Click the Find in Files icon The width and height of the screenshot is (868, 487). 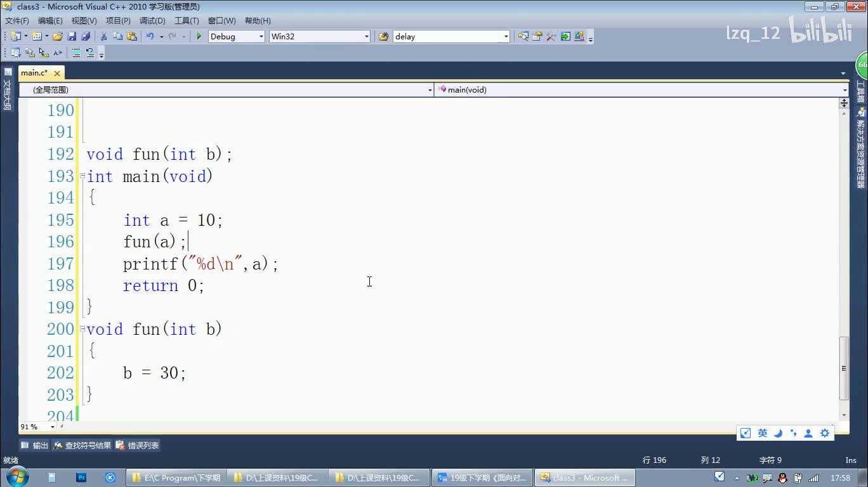(383, 37)
